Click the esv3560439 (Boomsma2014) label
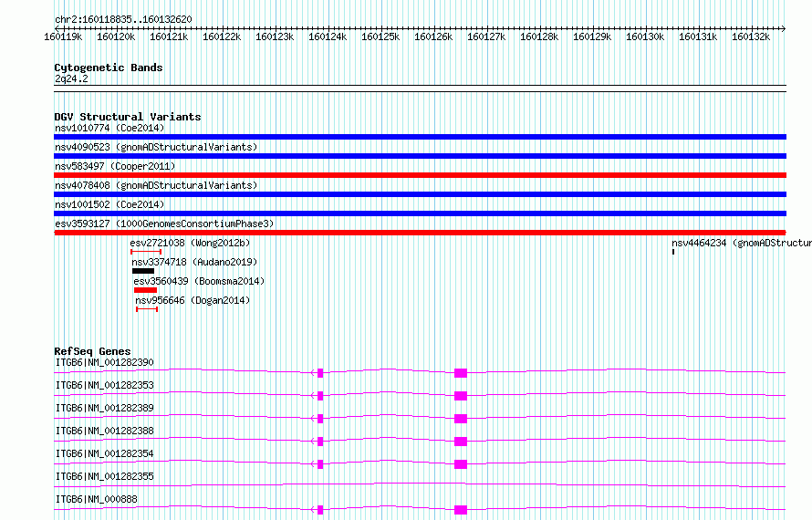The width and height of the screenshot is (812, 520). tap(199, 281)
